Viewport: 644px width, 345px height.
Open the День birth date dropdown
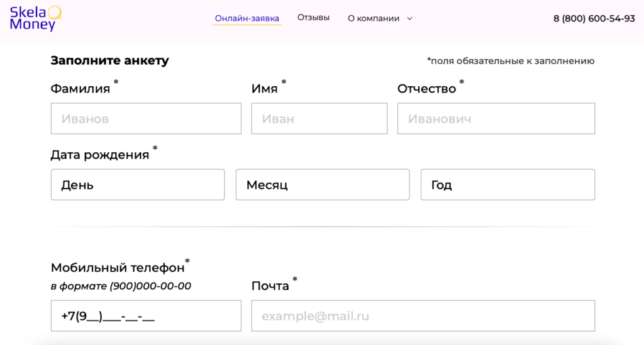point(137,184)
